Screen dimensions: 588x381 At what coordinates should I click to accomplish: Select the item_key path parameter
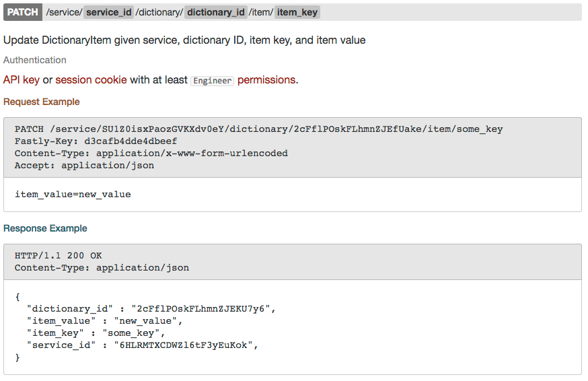pyautogui.click(x=297, y=12)
